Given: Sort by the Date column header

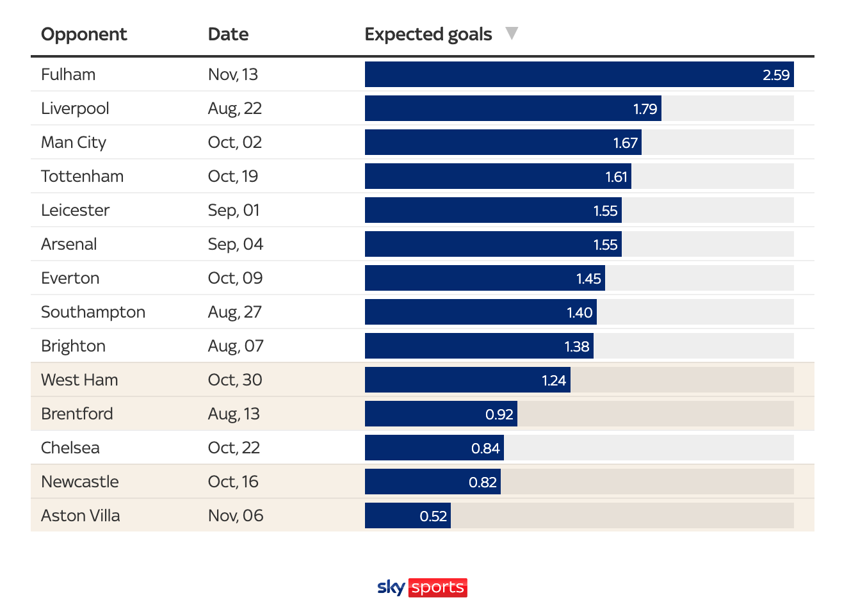Looking at the screenshot, I should [x=228, y=34].
